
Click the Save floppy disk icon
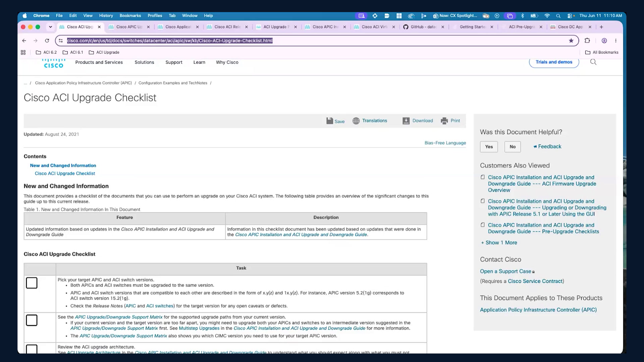[x=330, y=121]
